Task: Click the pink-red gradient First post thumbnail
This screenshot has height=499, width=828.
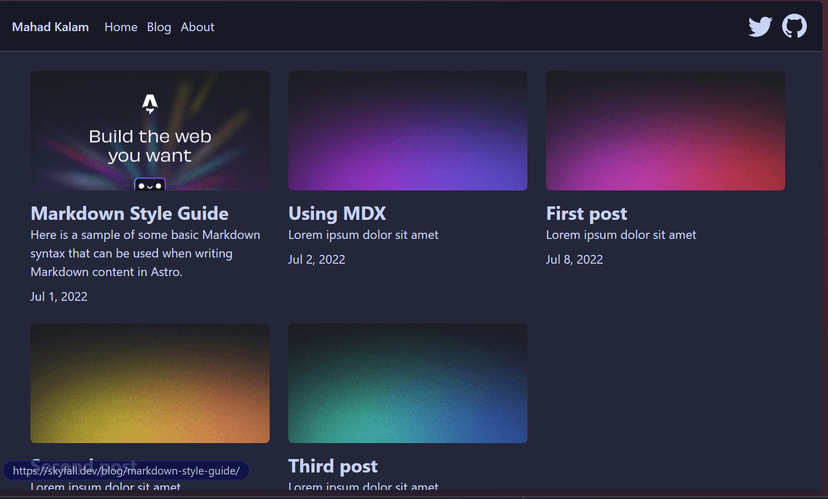Action: click(665, 130)
